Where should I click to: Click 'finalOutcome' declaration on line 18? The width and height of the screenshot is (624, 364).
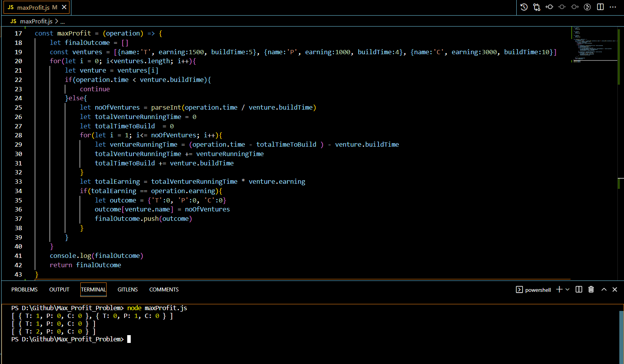(87, 43)
